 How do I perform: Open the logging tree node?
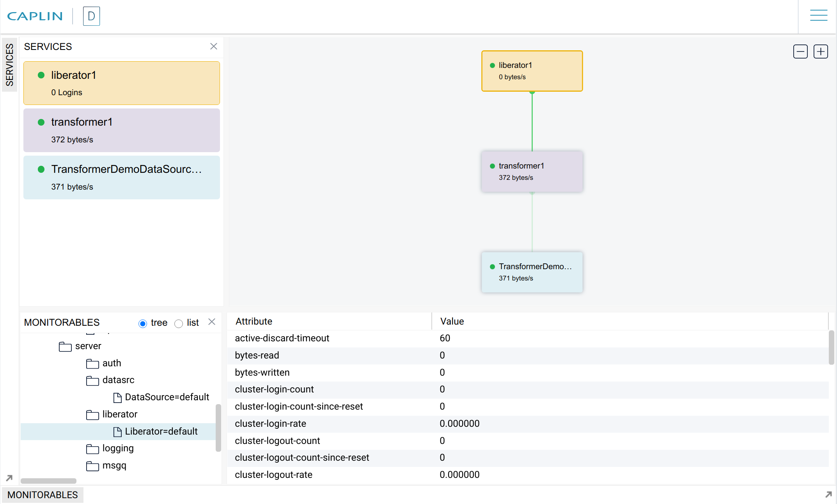point(118,449)
